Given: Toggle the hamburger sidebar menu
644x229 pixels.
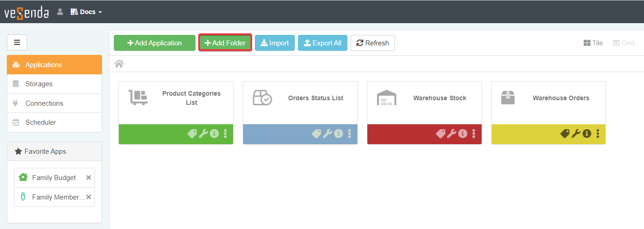Looking at the screenshot, I should [x=17, y=43].
